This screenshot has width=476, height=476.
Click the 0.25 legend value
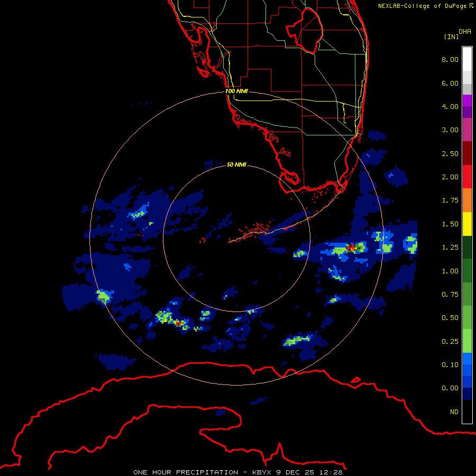click(450, 342)
